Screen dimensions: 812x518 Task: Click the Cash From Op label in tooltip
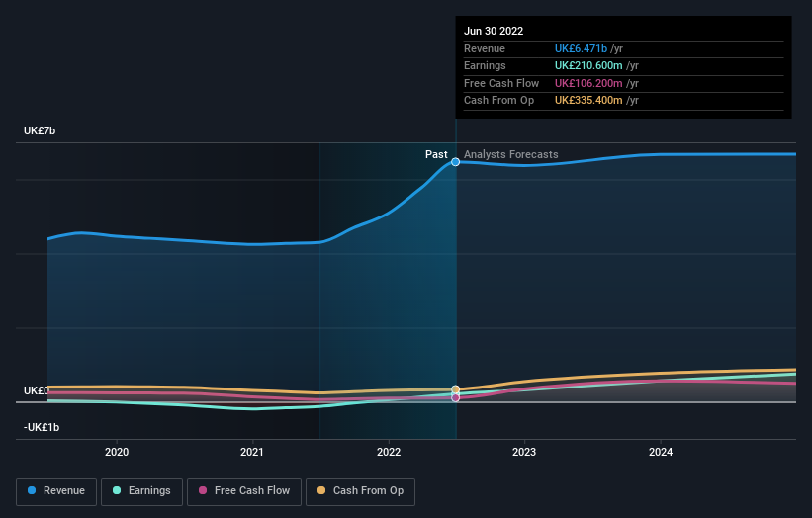coord(498,101)
